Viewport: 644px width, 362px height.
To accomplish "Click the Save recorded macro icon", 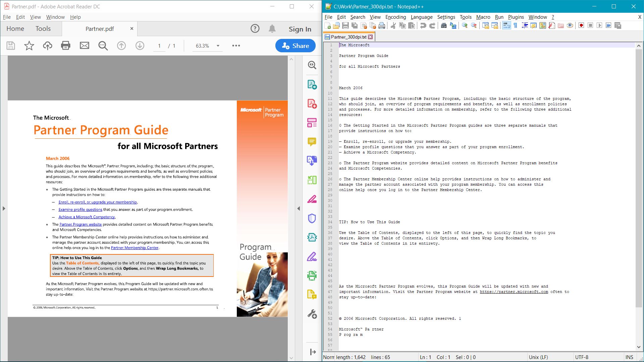I will click(x=618, y=26).
